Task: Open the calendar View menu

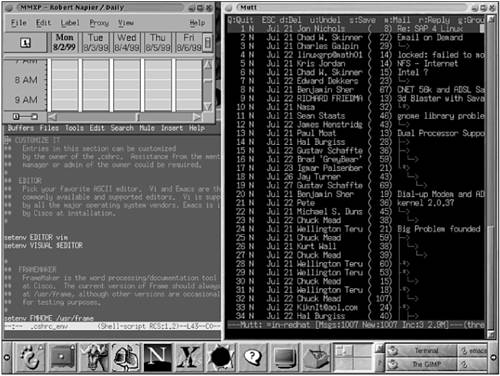Action: click(126, 23)
